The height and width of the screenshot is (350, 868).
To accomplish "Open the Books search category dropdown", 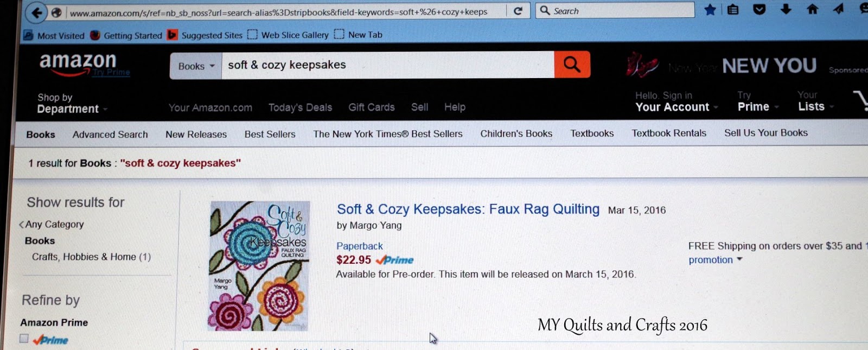I will click(196, 66).
